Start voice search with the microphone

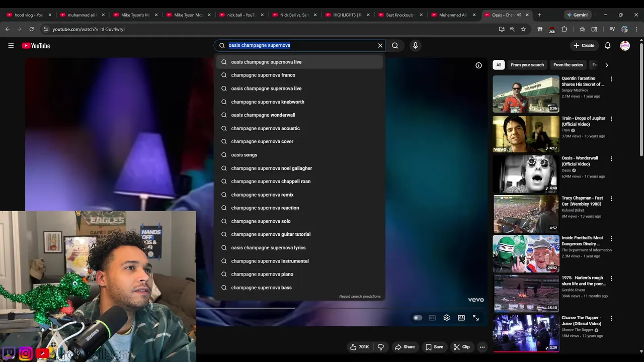pos(415,45)
